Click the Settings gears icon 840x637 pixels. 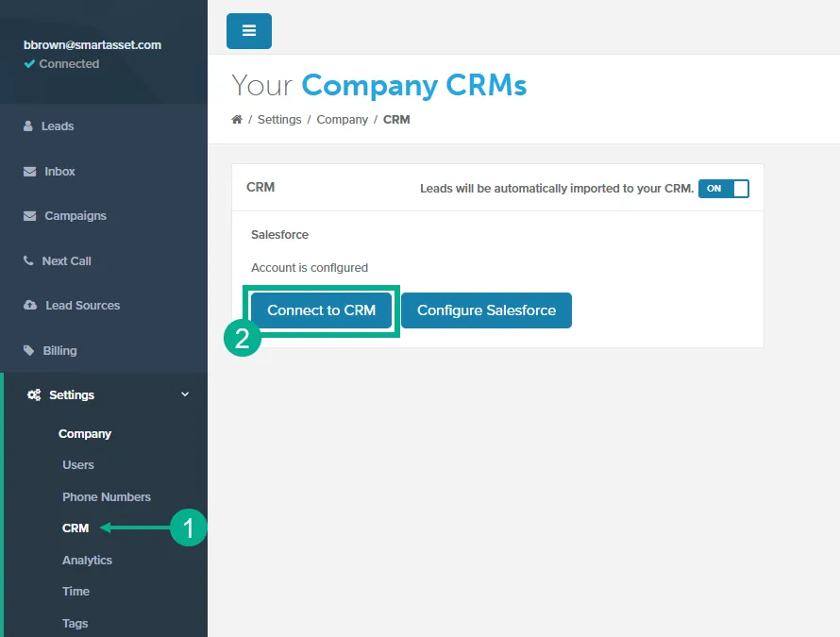[34, 395]
